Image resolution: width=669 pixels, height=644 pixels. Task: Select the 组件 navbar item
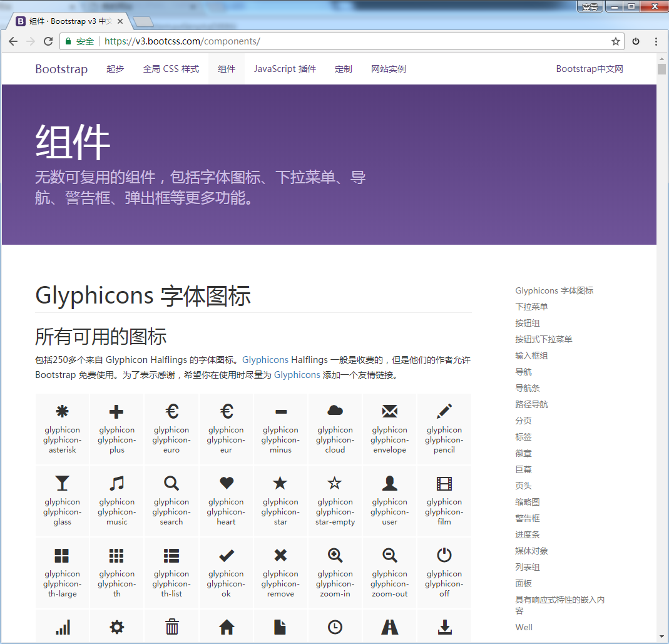tap(227, 69)
